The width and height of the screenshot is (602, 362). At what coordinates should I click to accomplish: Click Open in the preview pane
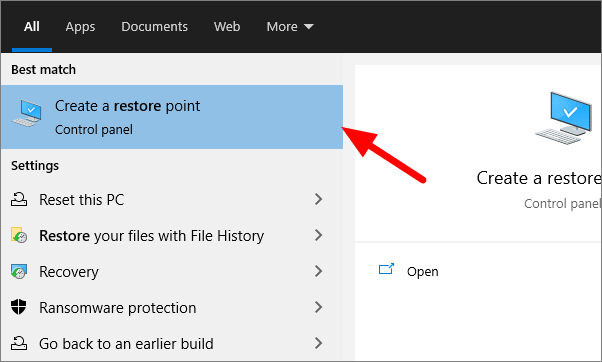(x=422, y=272)
